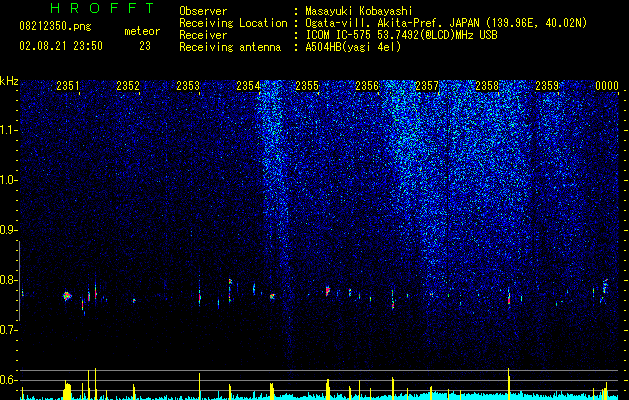Click the 1.1 kHz axis label

(9, 130)
